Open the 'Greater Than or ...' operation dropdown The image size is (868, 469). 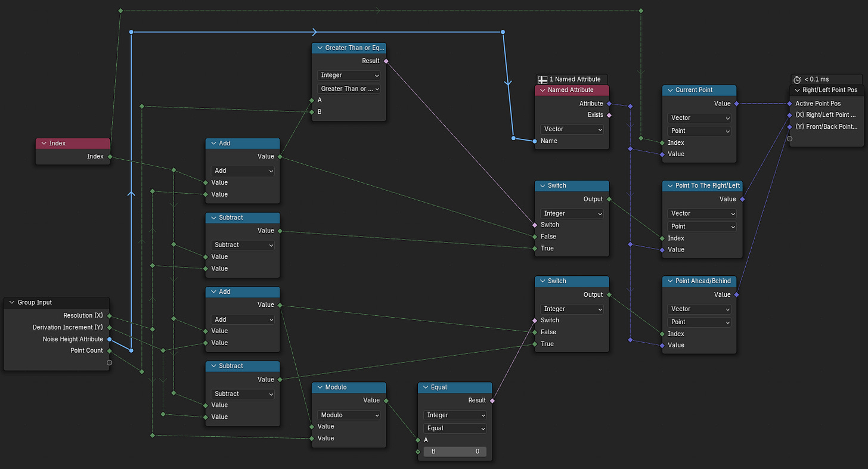click(349, 89)
